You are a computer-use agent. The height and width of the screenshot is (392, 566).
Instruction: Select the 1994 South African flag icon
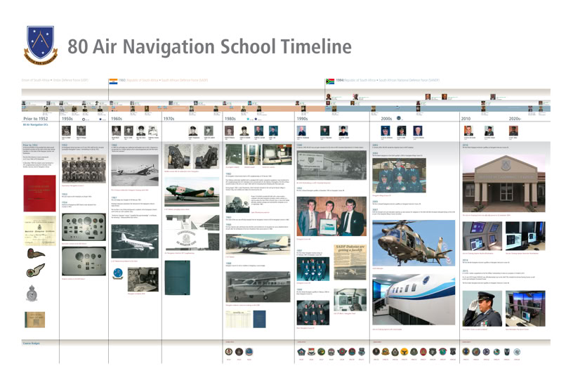point(331,81)
